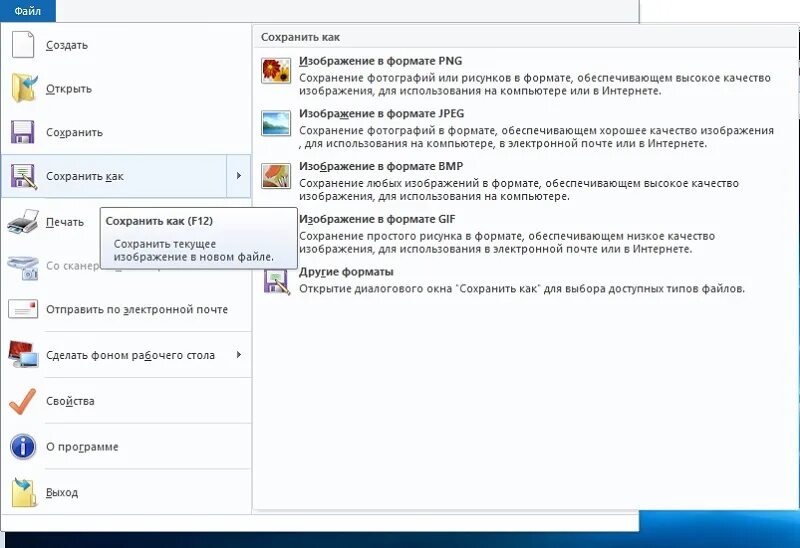This screenshot has width=800, height=548.
Task: Click the PNG format flower icon
Action: pyautogui.click(x=276, y=70)
